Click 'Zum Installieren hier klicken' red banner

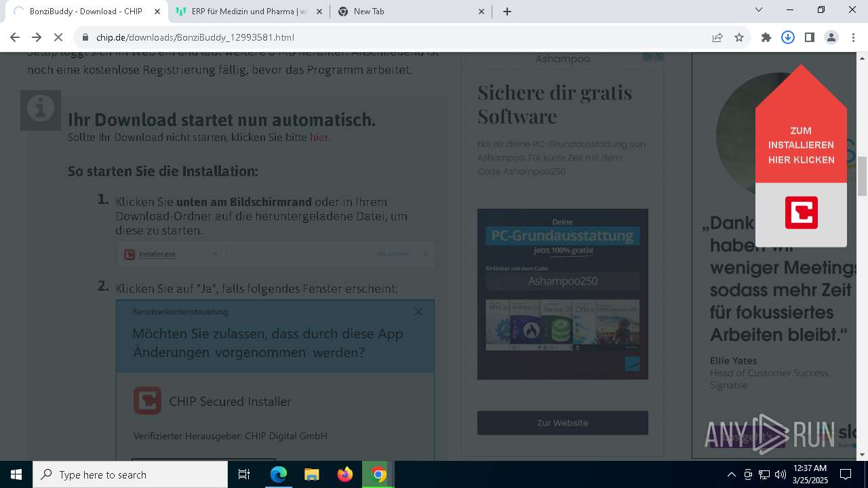point(801,145)
